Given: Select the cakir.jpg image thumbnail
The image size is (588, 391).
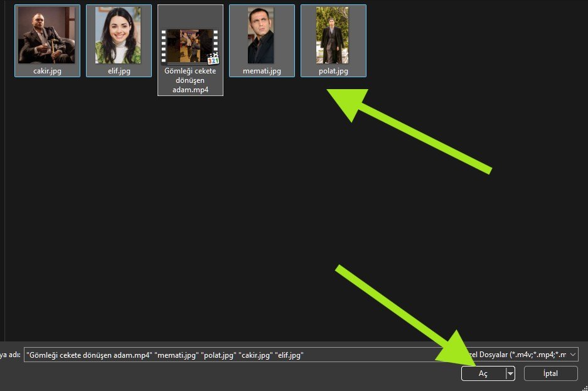Looking at the screenshot, I should (x=46, y=35).
